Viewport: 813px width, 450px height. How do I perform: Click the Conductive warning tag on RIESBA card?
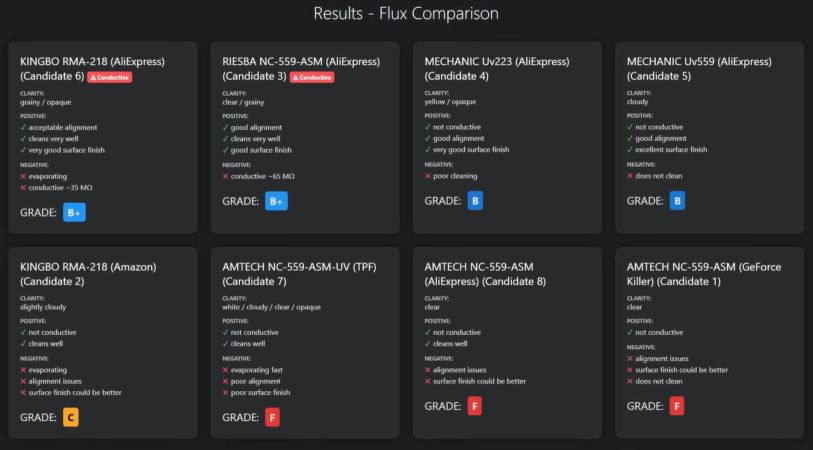tap(312, 77)
